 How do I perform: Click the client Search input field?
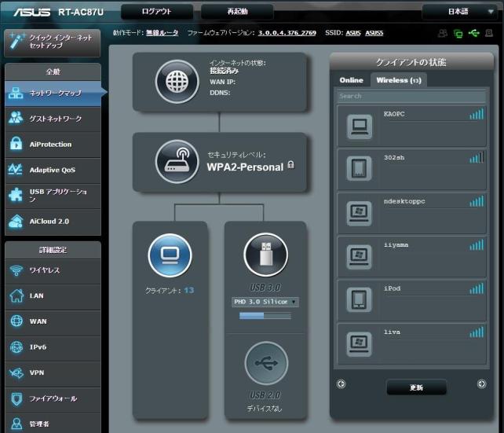tap(411, 96)
